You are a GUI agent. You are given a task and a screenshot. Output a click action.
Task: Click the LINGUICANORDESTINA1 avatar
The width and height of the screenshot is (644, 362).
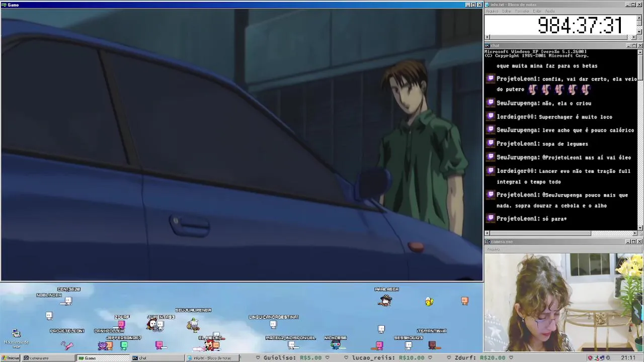click(x=273, y=324)
